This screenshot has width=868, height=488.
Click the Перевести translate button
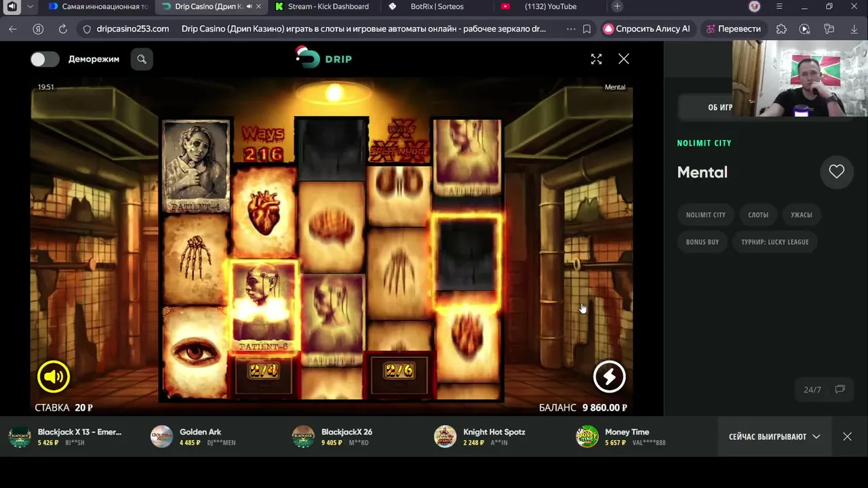tap(733, 29)
